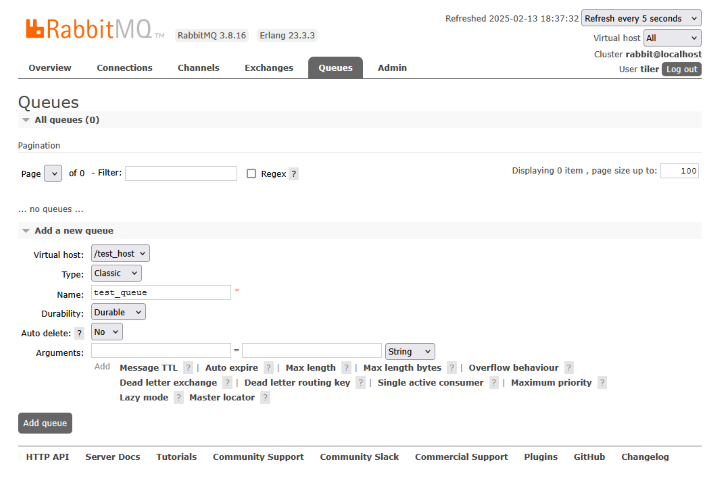The width and height of the screenshot is (720, 477).
Task: Add Single active consumer argument
Action: 430,382
